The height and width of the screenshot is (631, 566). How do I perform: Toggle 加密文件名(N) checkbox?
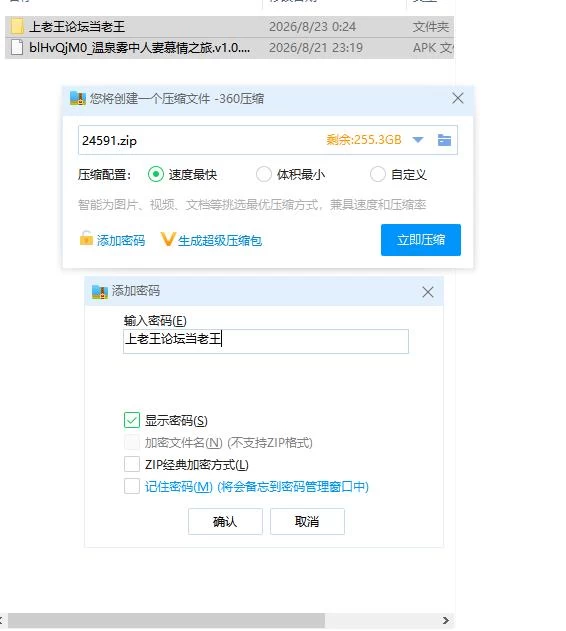132,442
